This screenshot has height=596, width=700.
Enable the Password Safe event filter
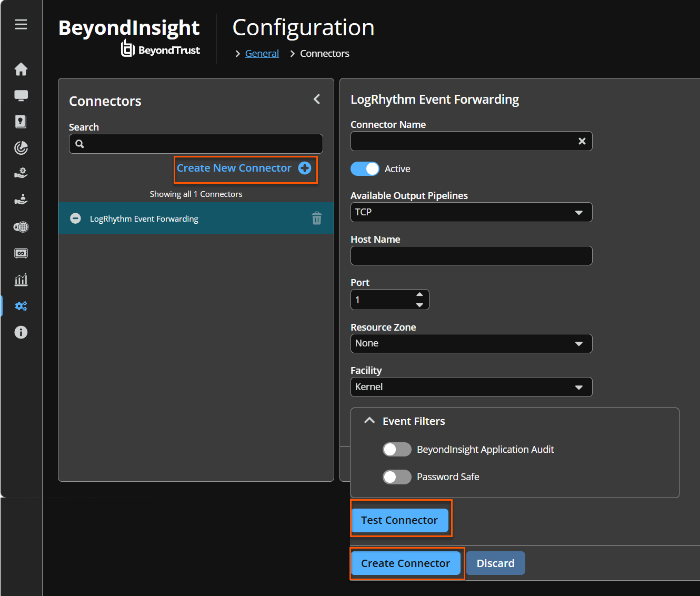[397, 476]
